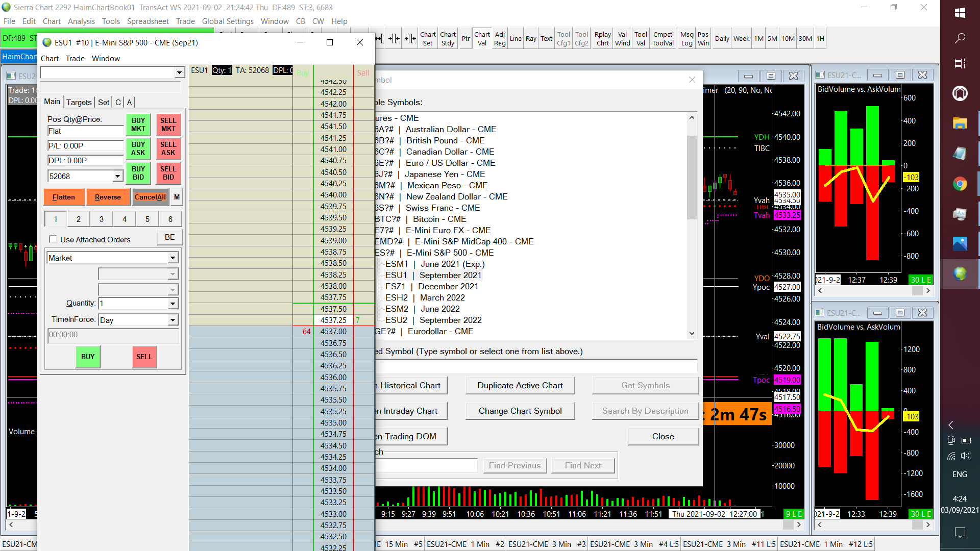The width and height of the screenshot is (980, 551).
Task: Open the Global Settings menu
Action: point(228,21)
